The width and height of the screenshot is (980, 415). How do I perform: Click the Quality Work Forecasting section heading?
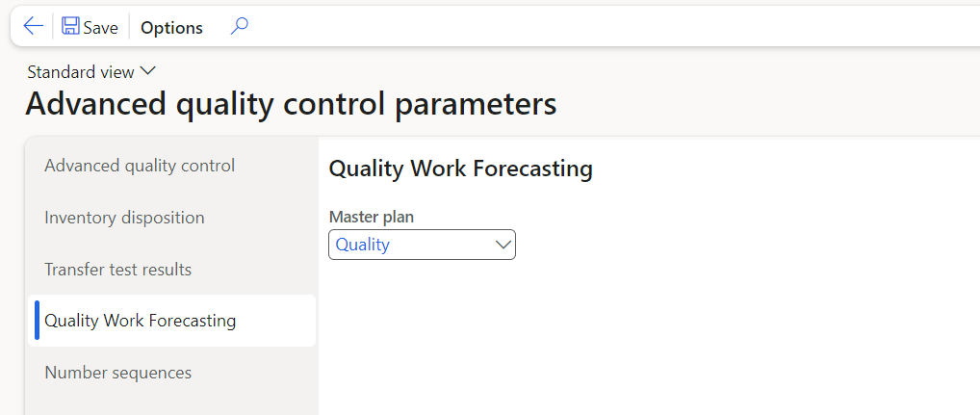[x=460, y=169]
